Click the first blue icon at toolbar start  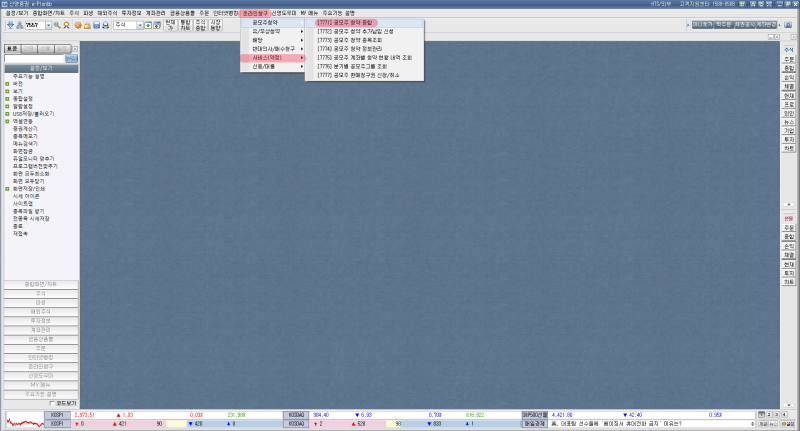coord(10,25)
